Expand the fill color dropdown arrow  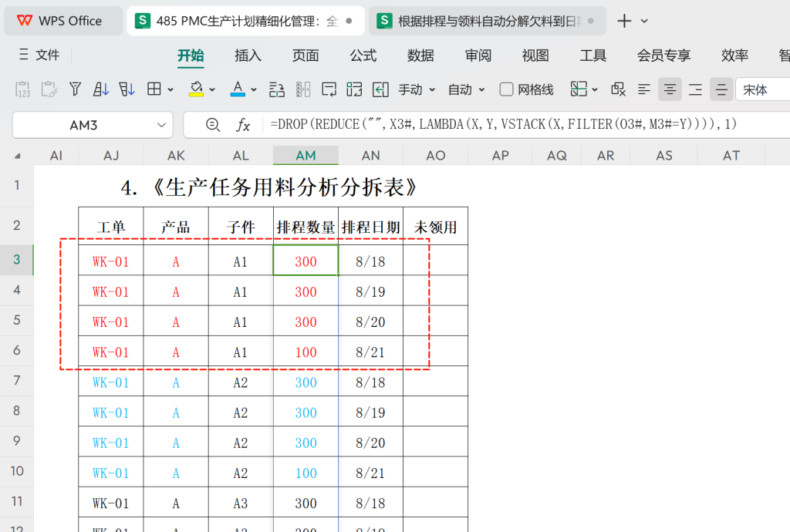tap(212, 90)
